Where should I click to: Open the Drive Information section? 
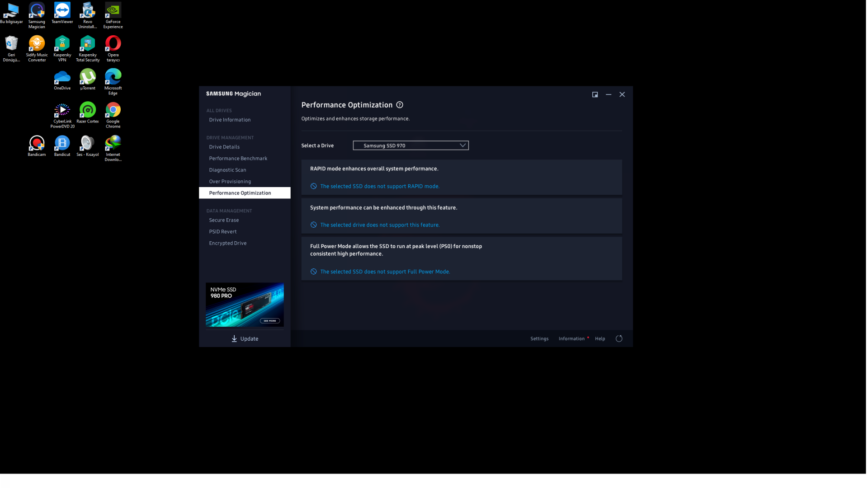[x=230, y=120]
